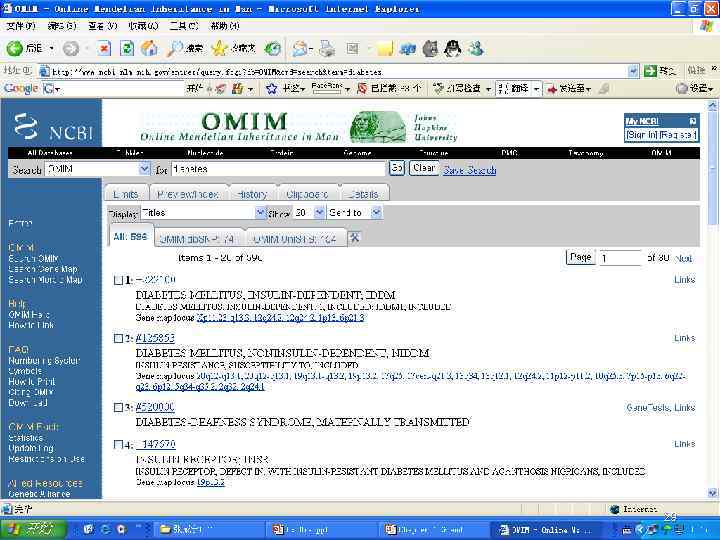Click the scrollbar up arrow
This screenshot has height=540, width=720.
(x=713, y=106)
